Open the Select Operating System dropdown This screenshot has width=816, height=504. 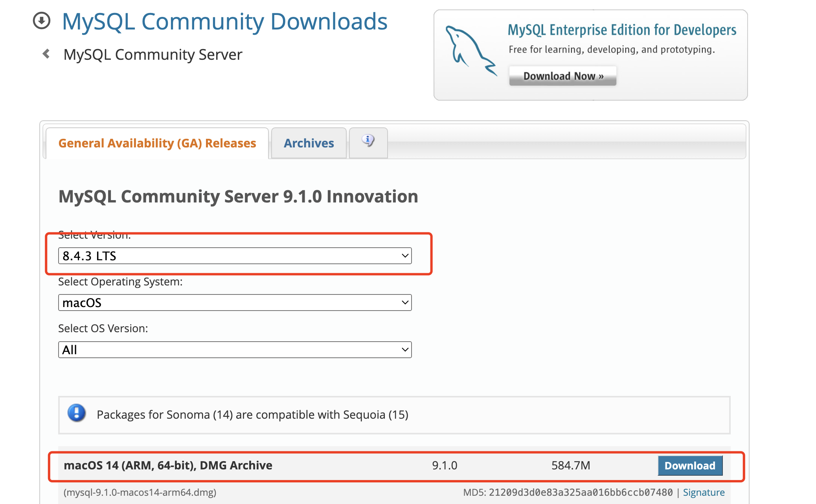[235, 303]
